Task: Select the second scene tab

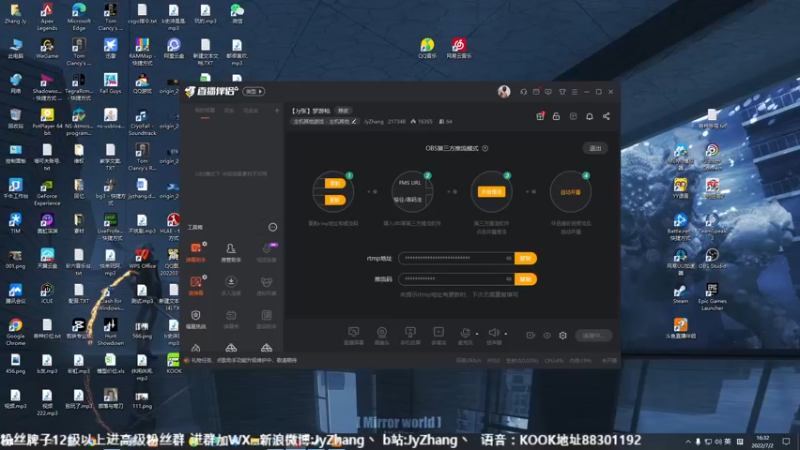Action: coord(229,111)
